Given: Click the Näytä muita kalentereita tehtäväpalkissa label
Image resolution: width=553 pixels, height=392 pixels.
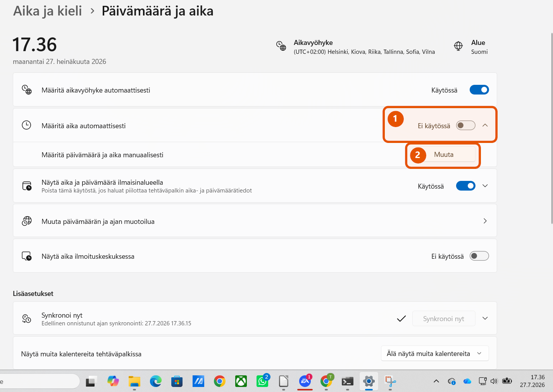Looking at the screenshot, I should click(81, 354).
